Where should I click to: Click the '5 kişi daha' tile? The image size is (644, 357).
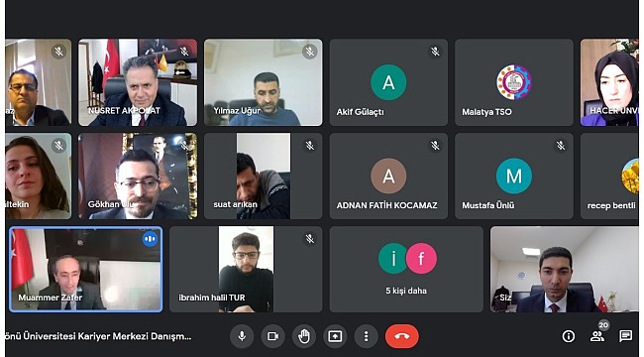click(406, 270)
